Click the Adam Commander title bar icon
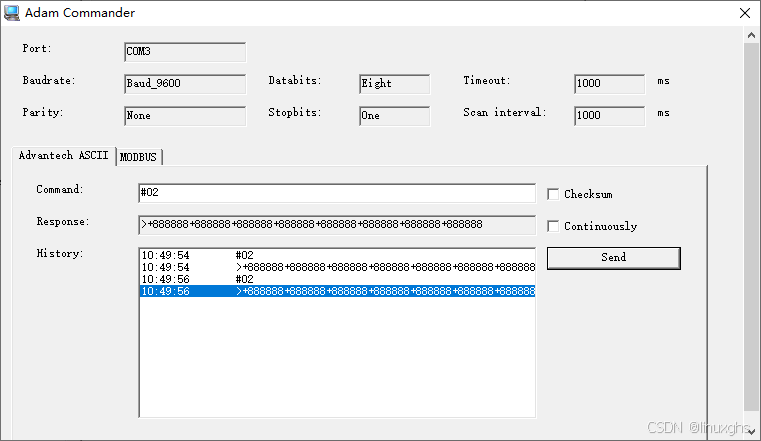761x441 pixels. tap(12, 13)
